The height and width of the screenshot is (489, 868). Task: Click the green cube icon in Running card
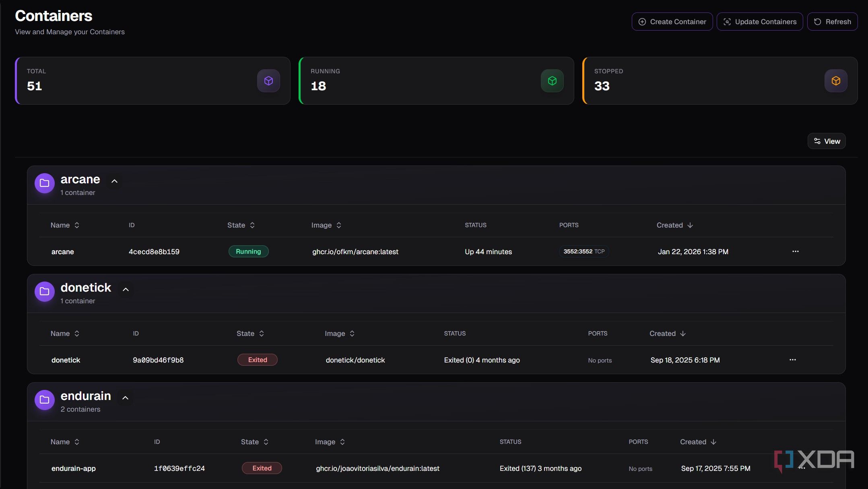[552, 81]
